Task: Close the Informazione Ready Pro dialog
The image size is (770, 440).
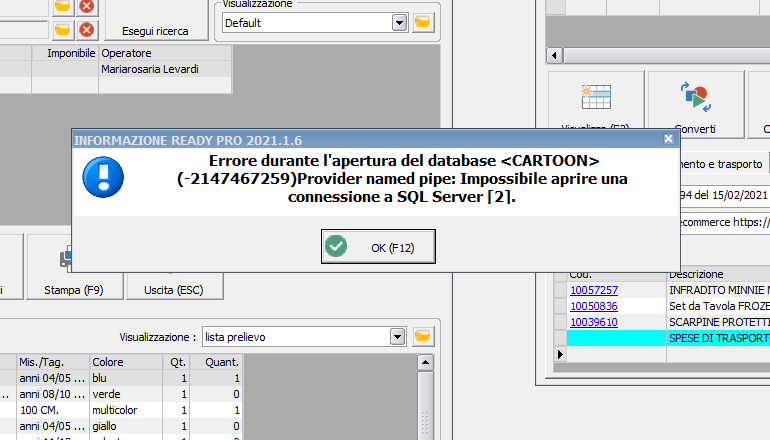Action: 668,139
